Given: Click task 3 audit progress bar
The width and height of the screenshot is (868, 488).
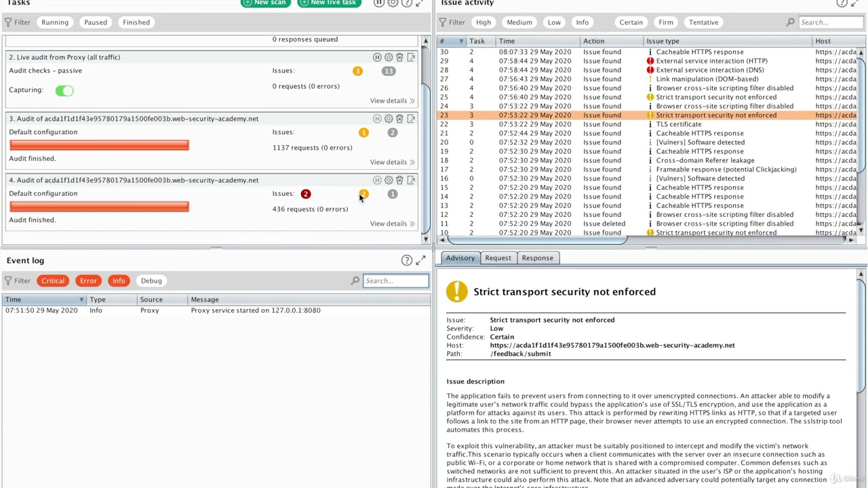Looking at the screenshot, I should pyautogui.click(x=99, y=145).
